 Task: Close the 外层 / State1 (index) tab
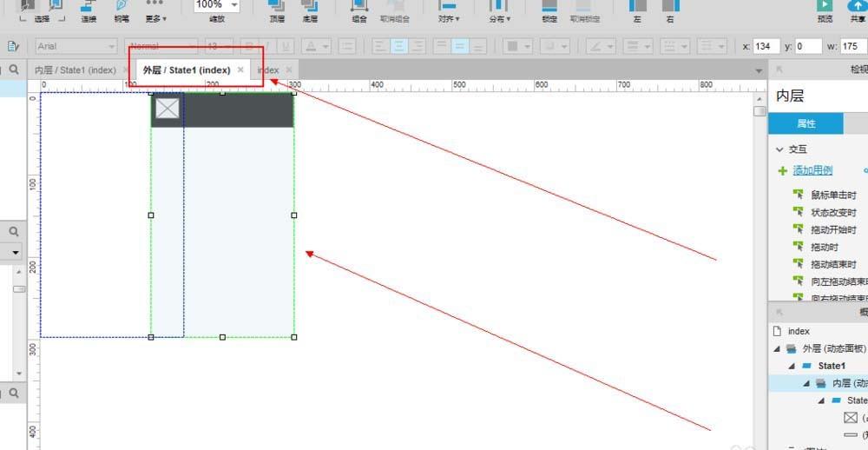(x=240, y=69)
